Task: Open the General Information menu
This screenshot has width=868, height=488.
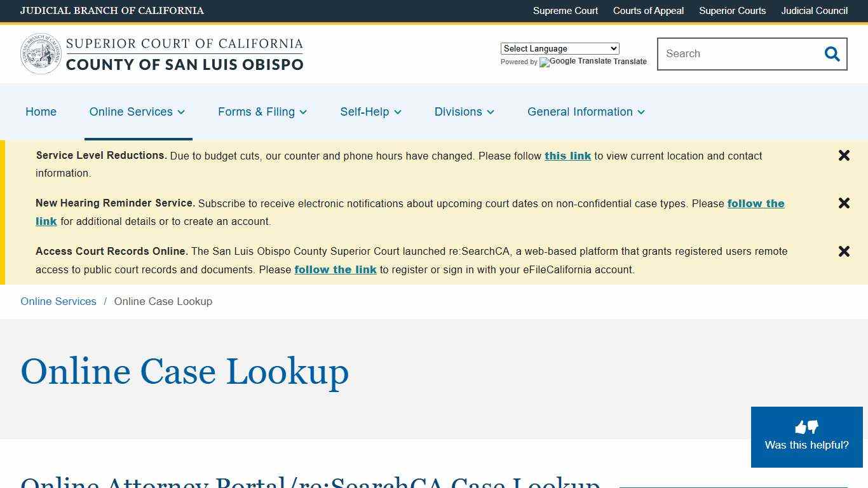Action: pyautogui.click(x=580, y=112)
